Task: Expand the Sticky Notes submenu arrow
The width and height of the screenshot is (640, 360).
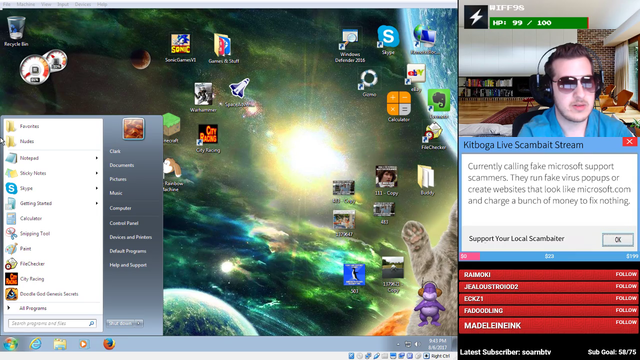Action: click(97, 173)
